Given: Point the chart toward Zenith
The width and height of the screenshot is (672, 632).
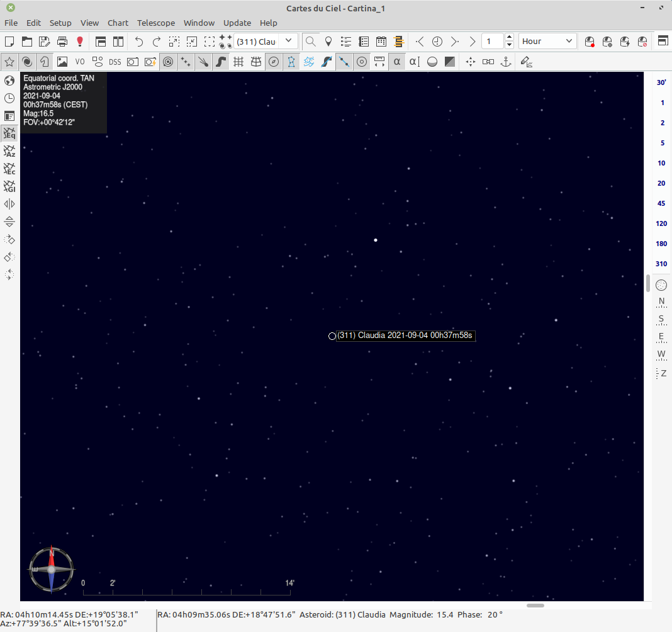Looking at the screenshot, I should [x=661, y=373].
